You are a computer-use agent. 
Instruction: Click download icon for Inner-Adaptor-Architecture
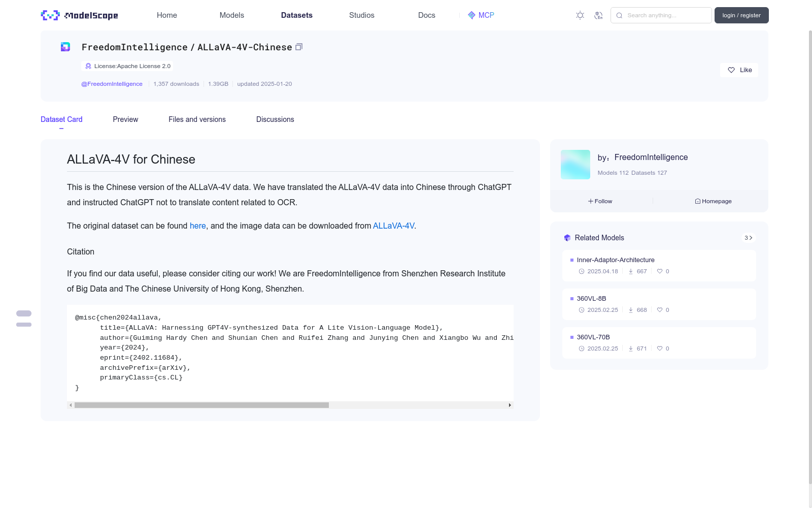[631, 271]
